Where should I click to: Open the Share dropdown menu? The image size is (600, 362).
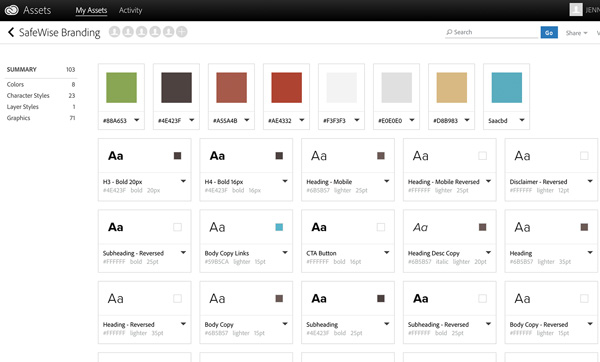[576, 33]
